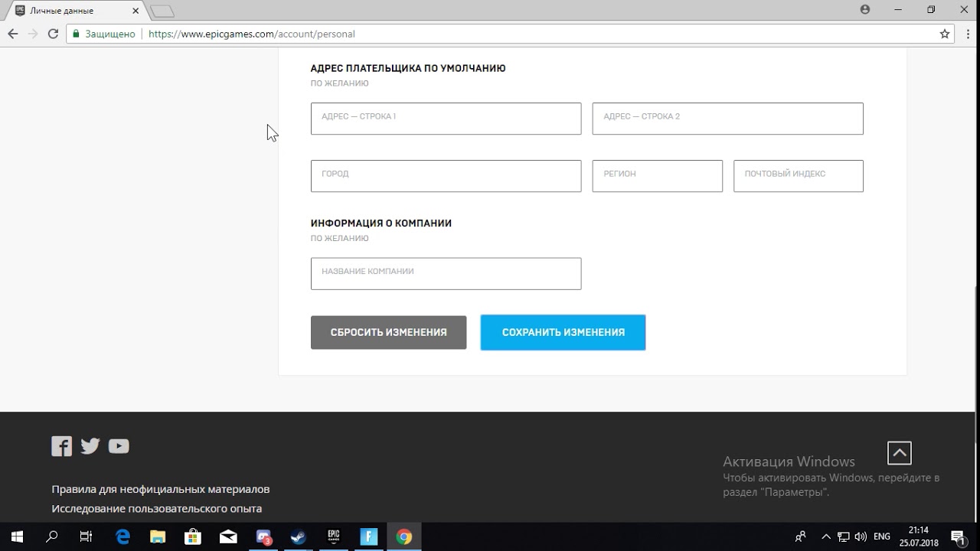Open the notification center icon
Viewport: 980px width, 551px height.
tap(958, 536)
